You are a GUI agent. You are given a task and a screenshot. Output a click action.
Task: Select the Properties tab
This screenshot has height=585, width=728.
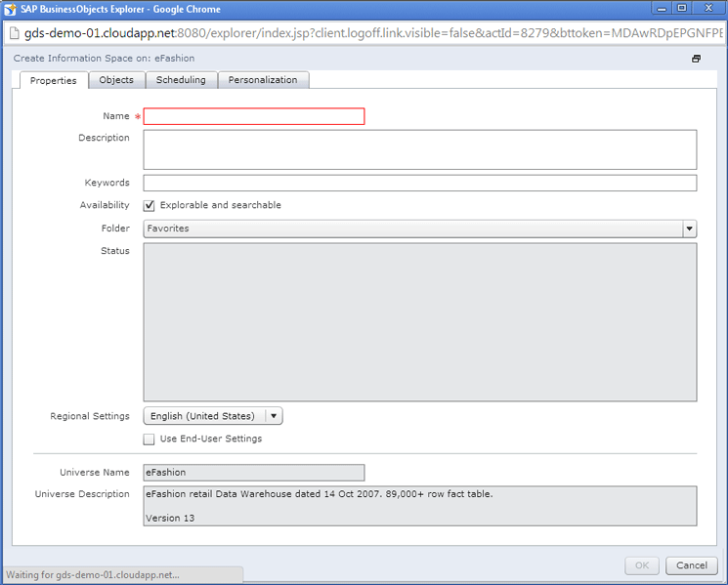point(53,80)
